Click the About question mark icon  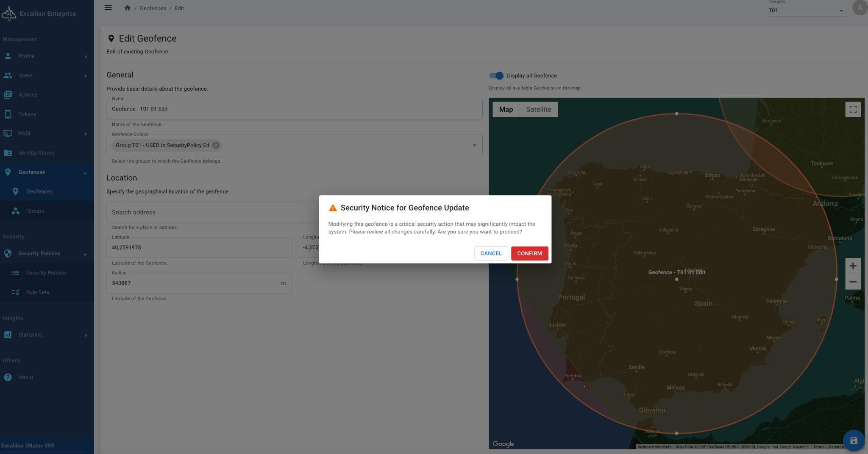coord(8,377)
